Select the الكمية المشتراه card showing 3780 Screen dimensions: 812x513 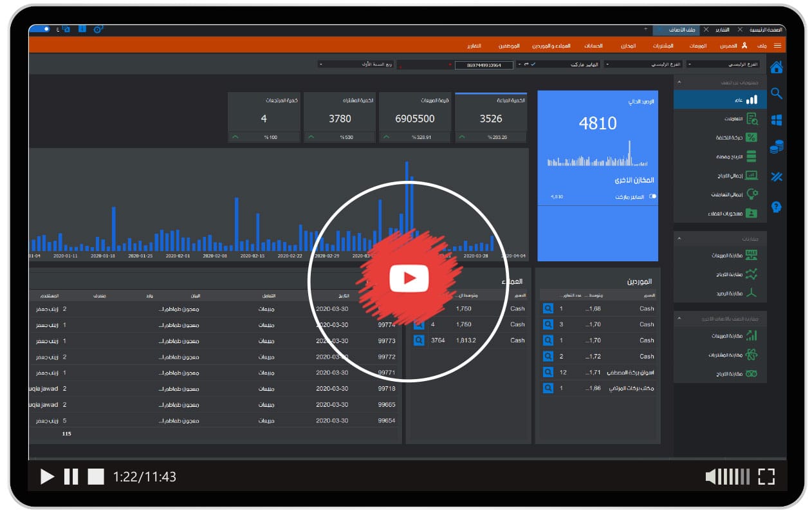pos(340,118)
